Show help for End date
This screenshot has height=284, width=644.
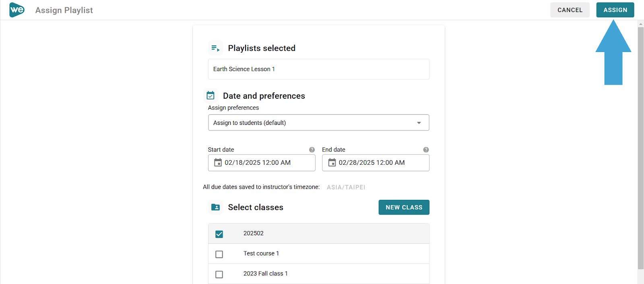426,150
